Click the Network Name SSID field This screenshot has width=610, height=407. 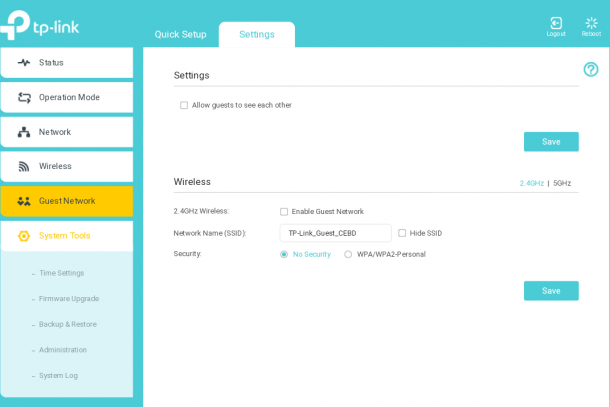tap(335, 233)
